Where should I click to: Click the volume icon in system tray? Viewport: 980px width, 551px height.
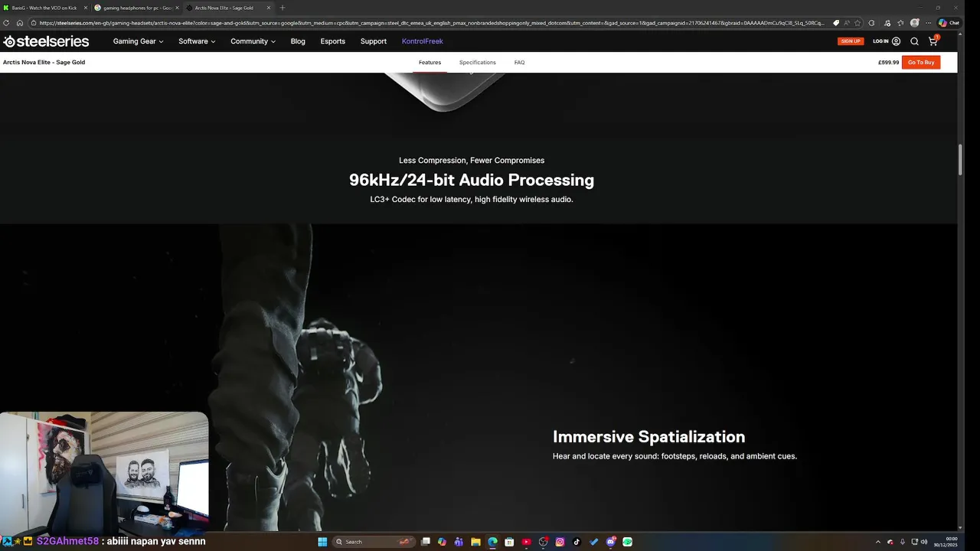(x=925, y=542)
